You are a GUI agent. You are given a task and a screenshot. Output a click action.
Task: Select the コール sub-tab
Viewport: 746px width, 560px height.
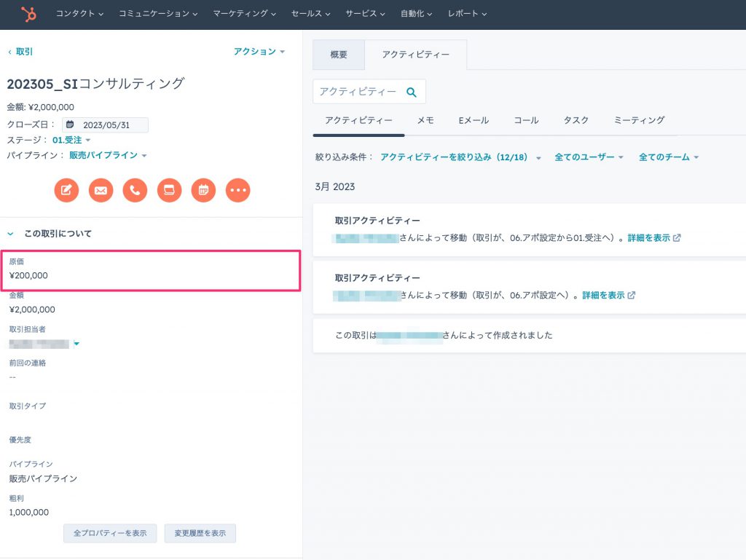526,120
